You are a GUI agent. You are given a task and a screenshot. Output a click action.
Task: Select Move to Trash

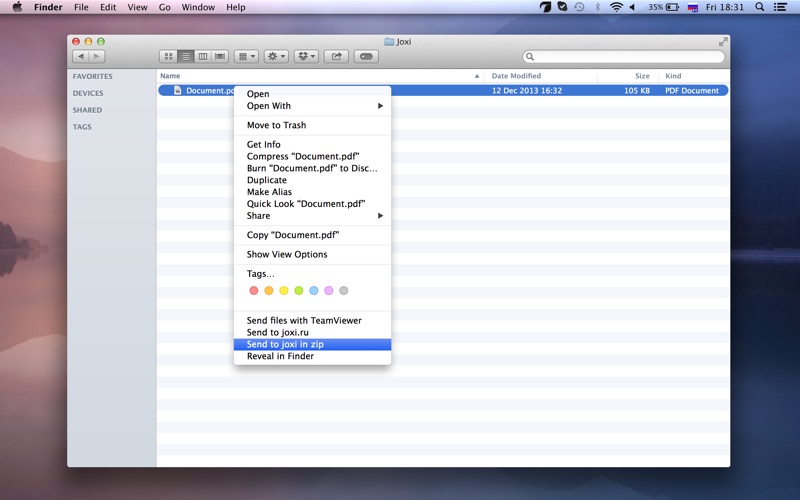coord(312,125)
